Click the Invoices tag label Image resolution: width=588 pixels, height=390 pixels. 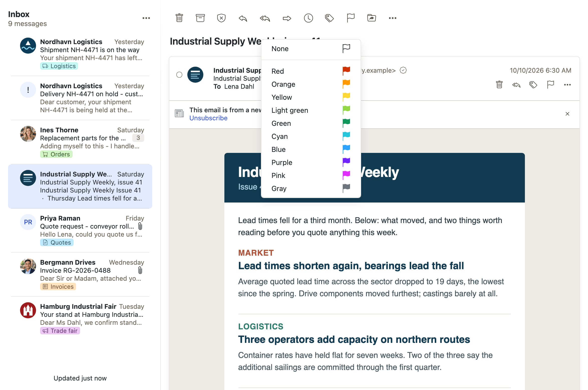(x=58, y=287)
